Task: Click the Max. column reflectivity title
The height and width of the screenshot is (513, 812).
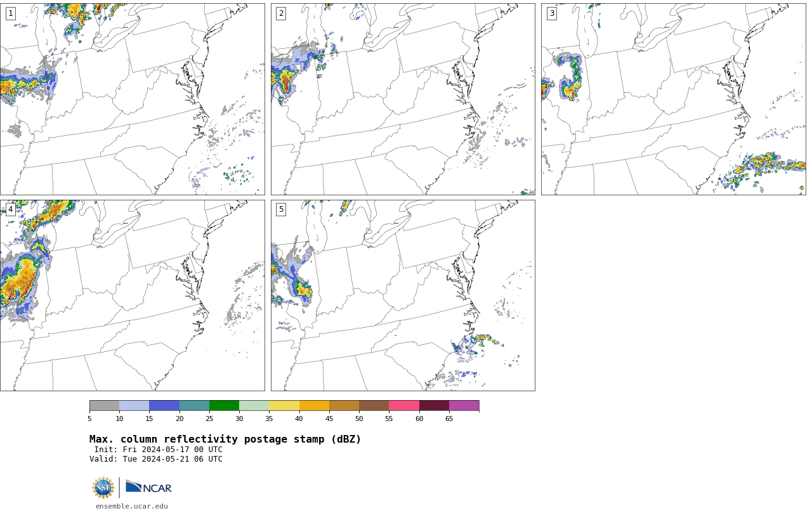Action: pos(225,439)
